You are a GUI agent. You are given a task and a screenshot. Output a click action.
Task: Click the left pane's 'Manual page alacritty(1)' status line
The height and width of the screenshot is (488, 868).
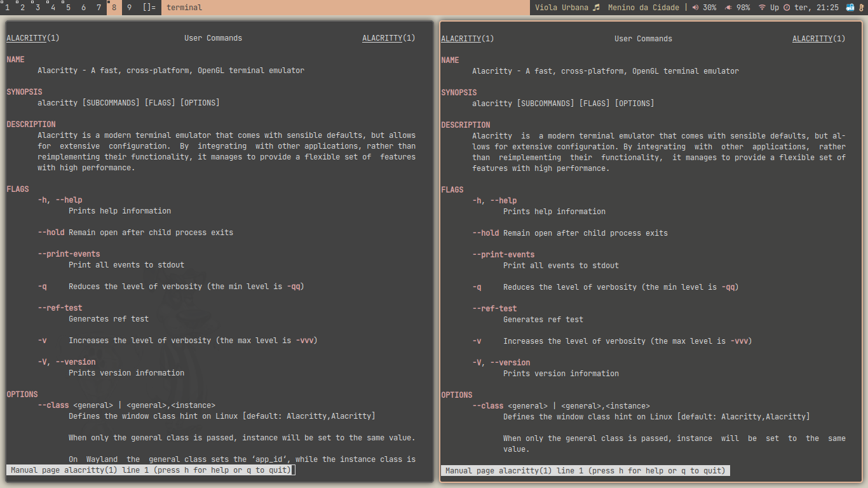(151, 470)
